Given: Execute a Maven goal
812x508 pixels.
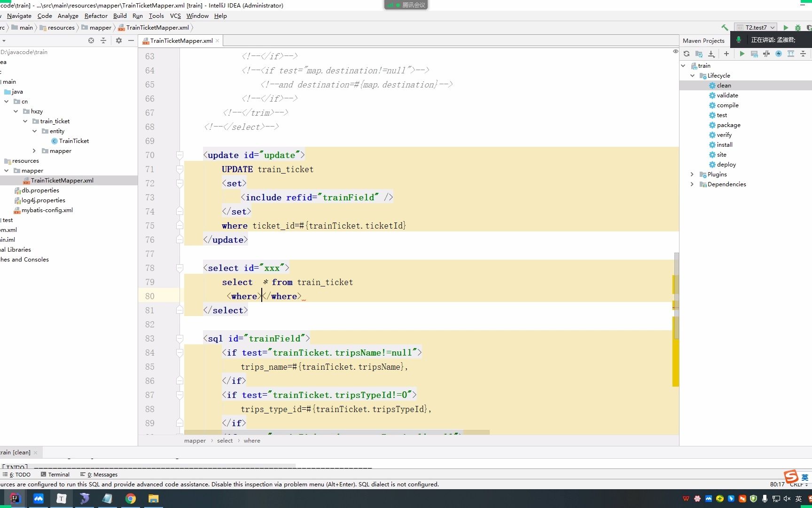Looking at the screenshot, I should pos(754,54).
